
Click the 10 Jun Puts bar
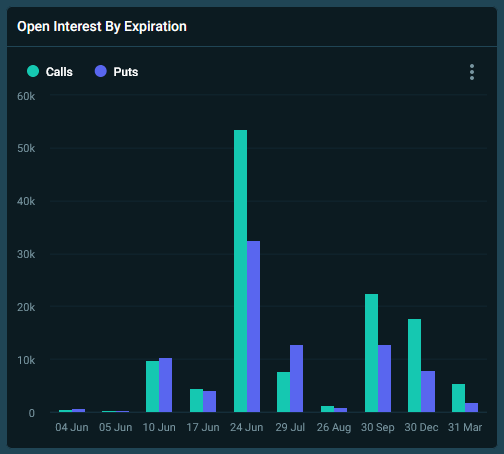(x=165, y=385)
